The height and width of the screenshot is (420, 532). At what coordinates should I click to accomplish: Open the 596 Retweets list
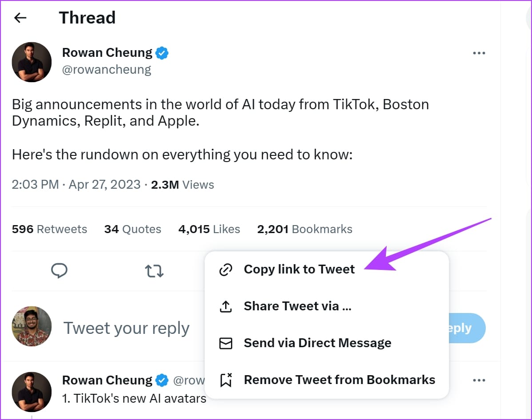point(50,230)
